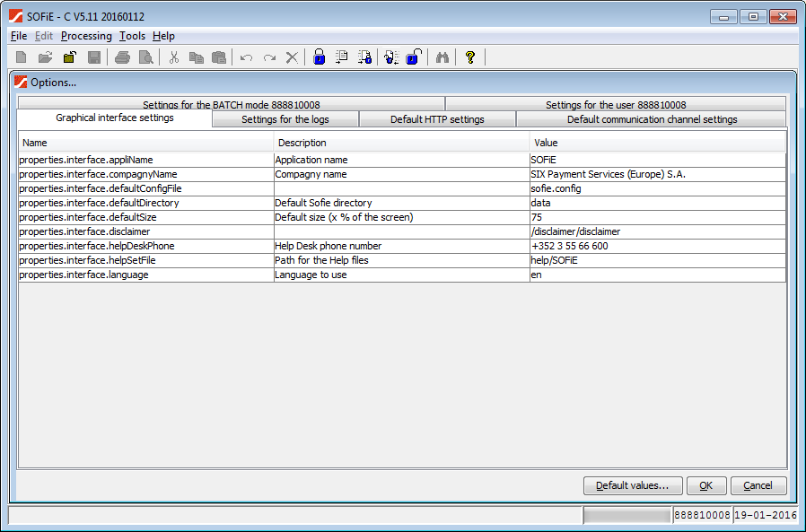Click the yellow question mark Help icon

469,57
